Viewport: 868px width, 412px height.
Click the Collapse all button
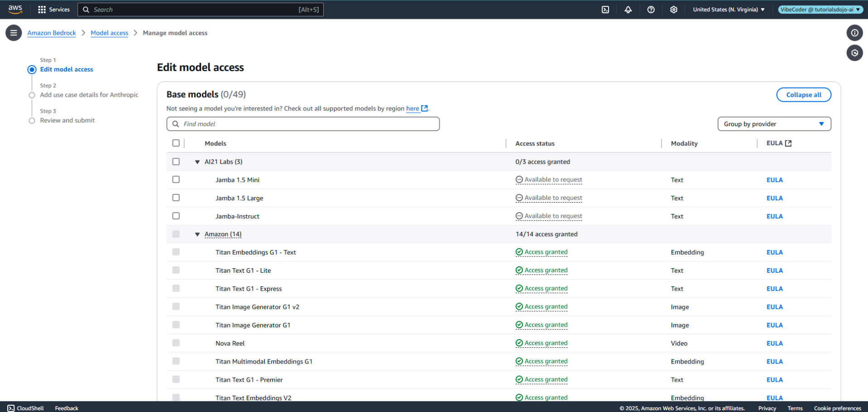pos(803,95)
